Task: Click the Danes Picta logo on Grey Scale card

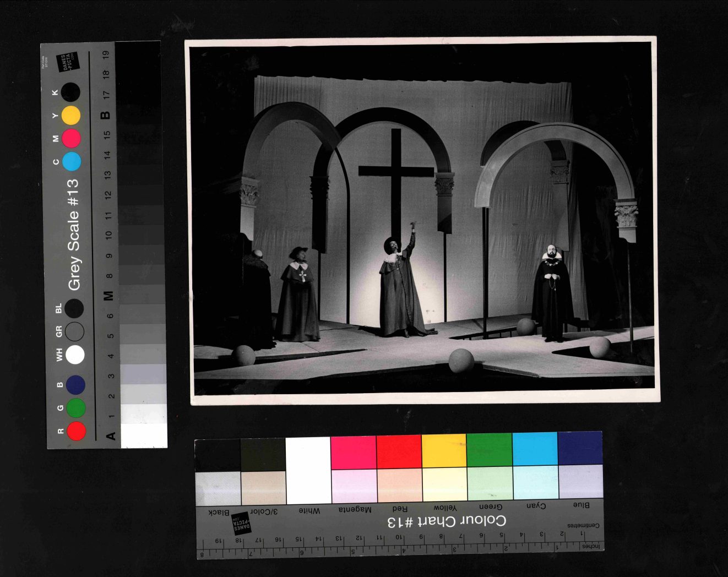Action: (x=68, y=62)
